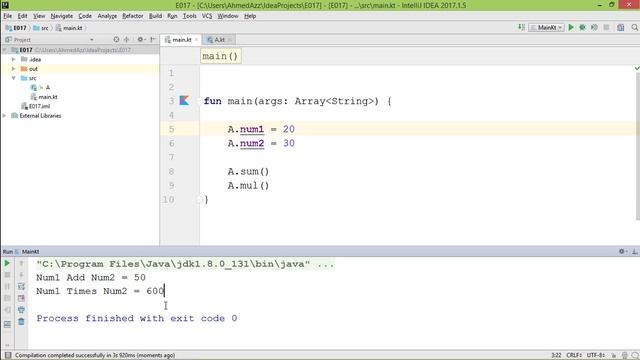Select main.kt in the project tree

click(44, 97)
